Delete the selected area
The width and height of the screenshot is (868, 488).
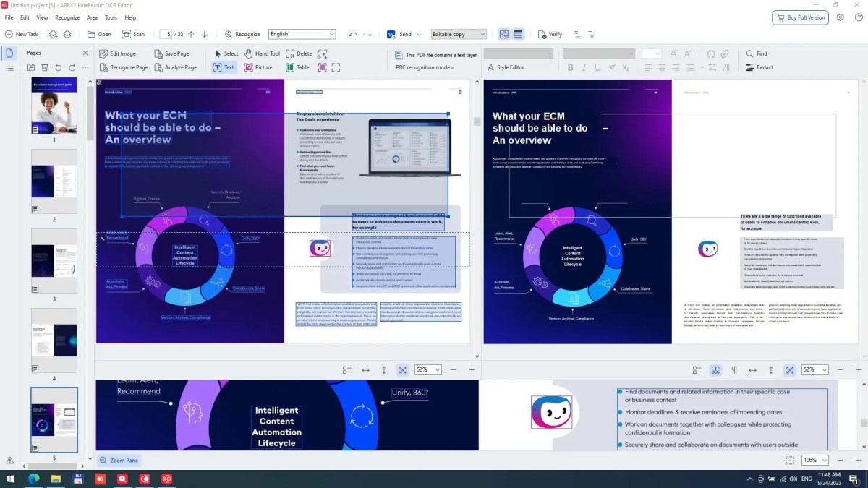click(299, 53)
